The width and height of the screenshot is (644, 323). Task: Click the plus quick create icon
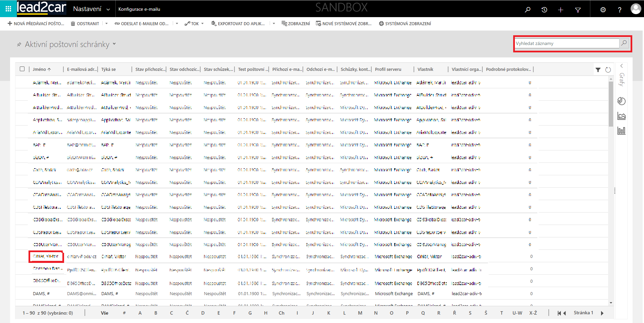pos(560,10)
